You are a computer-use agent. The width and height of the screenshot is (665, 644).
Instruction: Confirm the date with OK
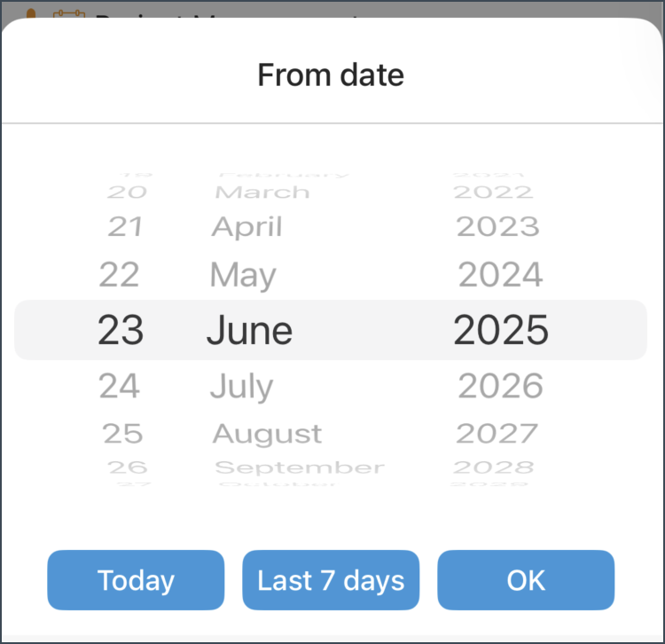526,580
